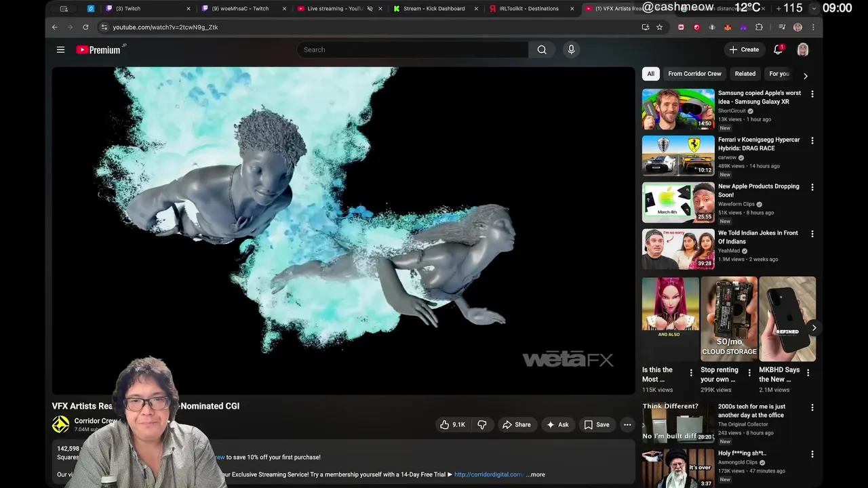The width and height of the screenshot is (868, 488).
Task: Open the Corridor Crew channel avatar
Action: [x=61, y=424]
